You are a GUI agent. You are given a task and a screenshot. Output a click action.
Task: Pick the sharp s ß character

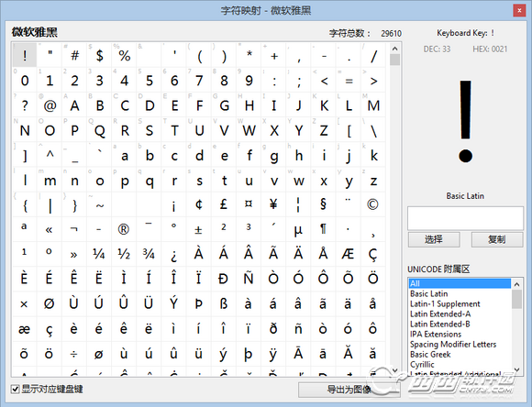[x=224, y=304]
